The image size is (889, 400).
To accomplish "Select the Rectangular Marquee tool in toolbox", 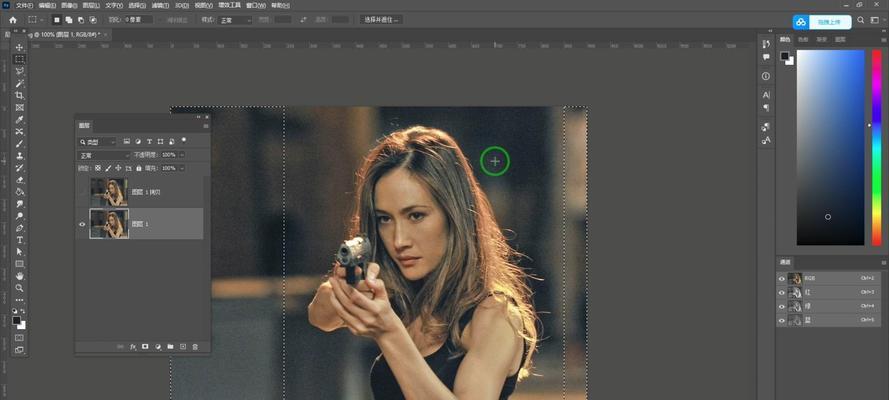I will pyautogui.click(x=19, y=59).
